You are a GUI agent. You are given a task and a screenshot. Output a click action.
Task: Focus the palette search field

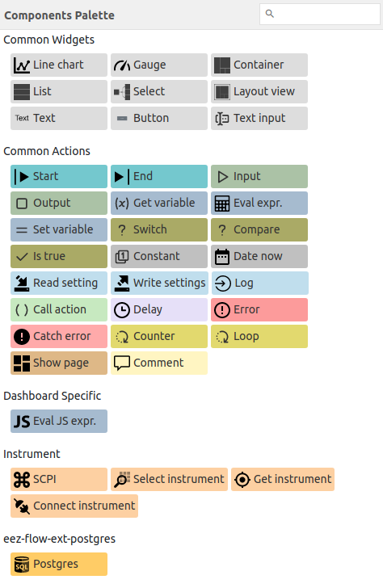(320, 15)
